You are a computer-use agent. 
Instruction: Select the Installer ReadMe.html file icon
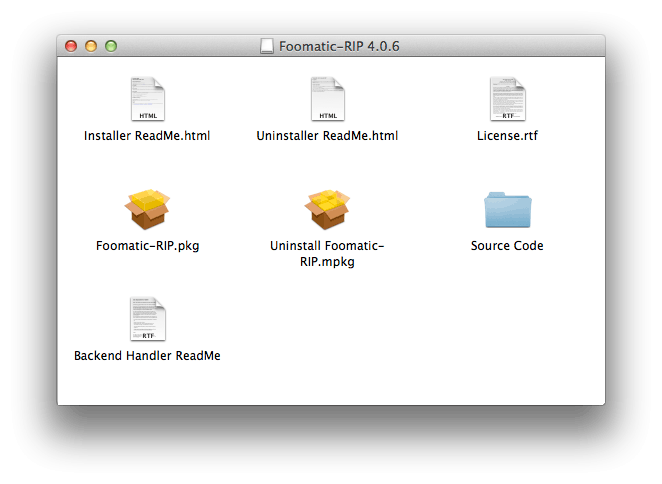pos(147,99)
